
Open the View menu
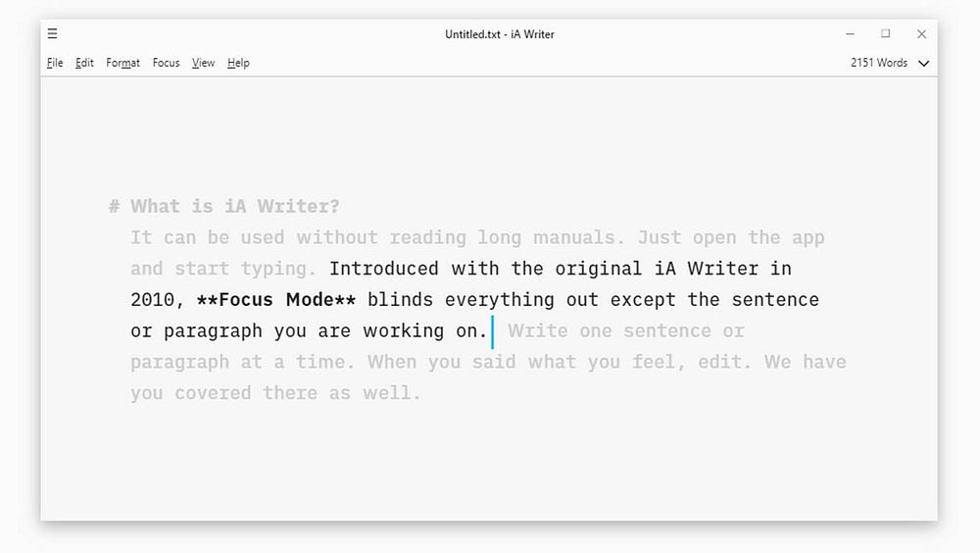pos(203,63)
